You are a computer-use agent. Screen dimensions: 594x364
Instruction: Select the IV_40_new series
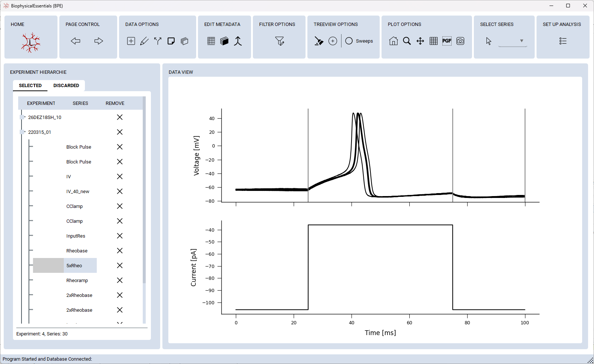tap(78, 192)
